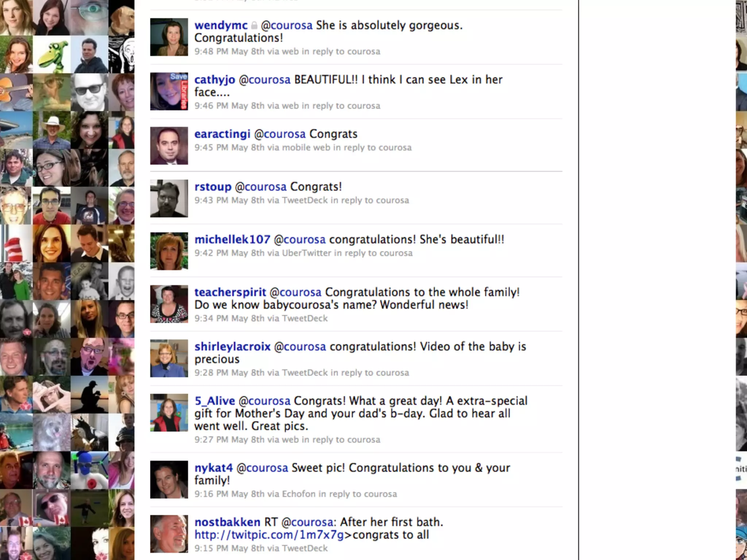Open 'in reply to courosa' under rstoup's tweet
The height and width of the screenshot is (560, 747).
[x=370, y=200]
